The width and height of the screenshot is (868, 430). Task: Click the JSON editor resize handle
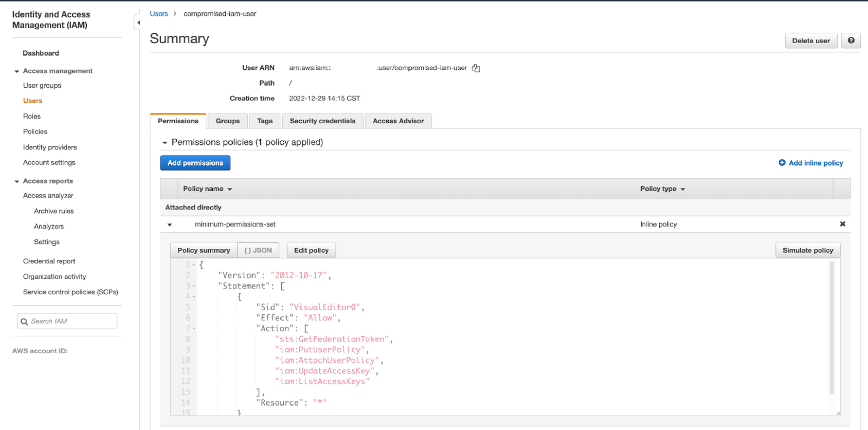pyautogui.click(x=838, y=413)
